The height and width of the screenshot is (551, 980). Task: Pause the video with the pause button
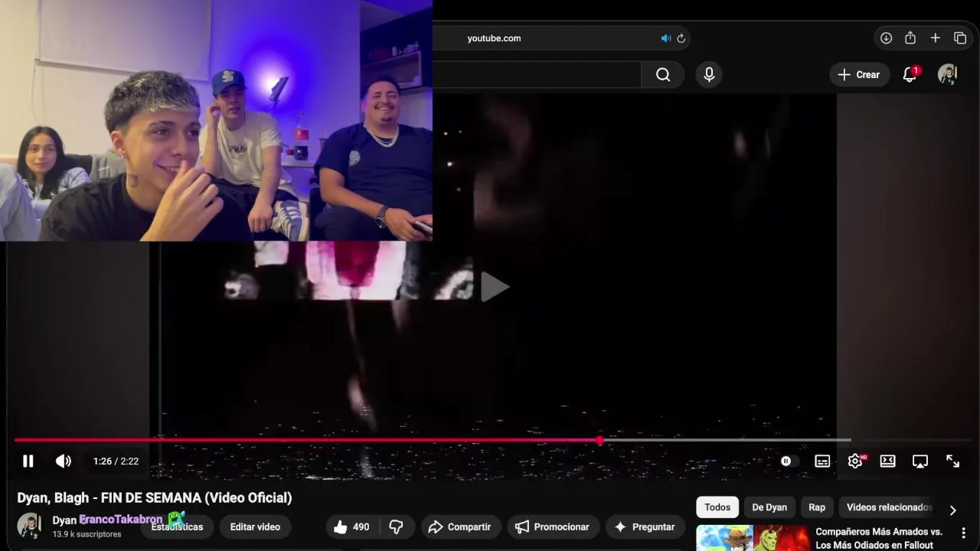(28, 461)
